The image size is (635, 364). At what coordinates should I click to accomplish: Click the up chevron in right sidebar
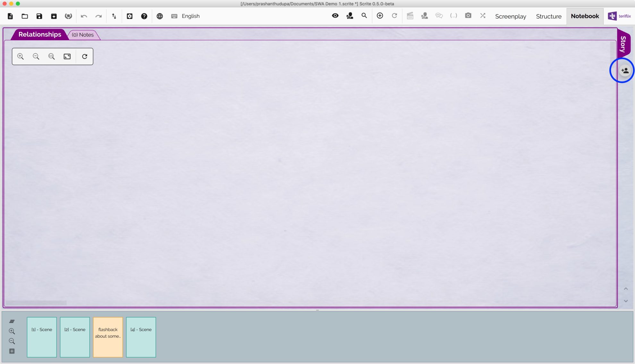click(626, 289)
